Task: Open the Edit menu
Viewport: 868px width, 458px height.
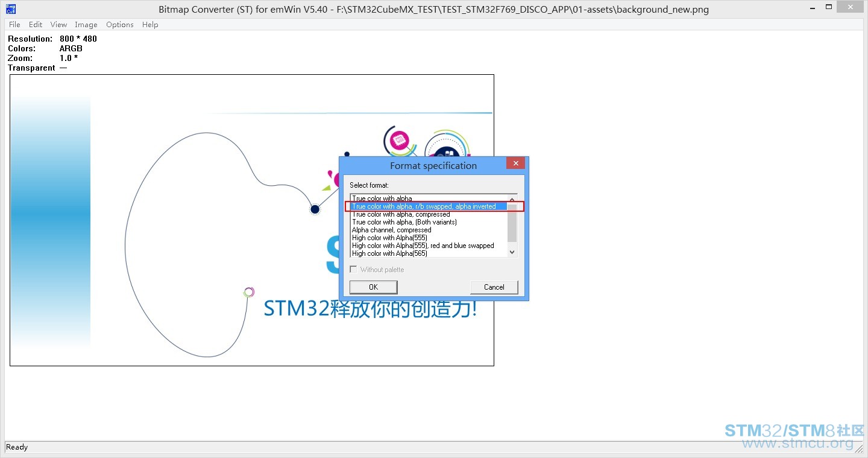Action: pos(36,25)
